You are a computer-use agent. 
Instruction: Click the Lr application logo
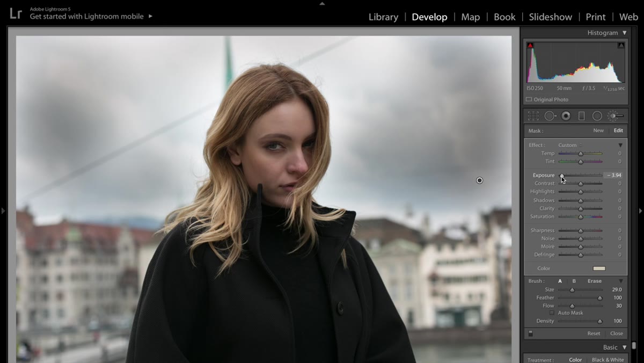[x=16, y=13]
